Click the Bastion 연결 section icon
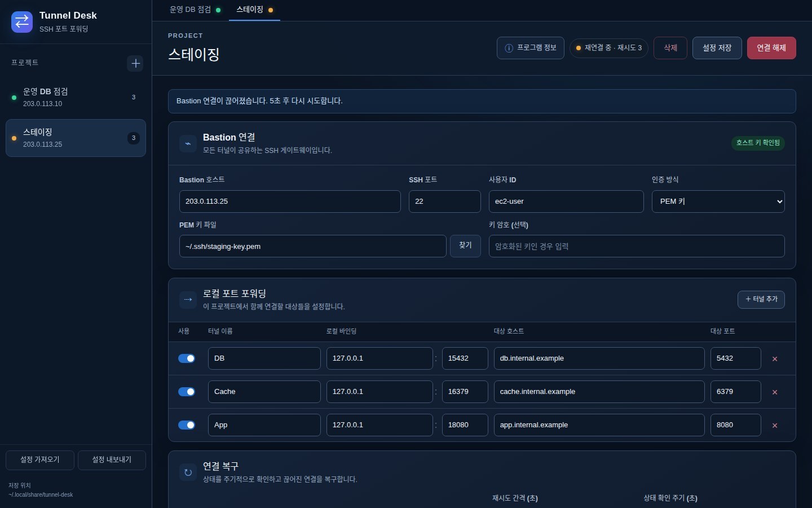This screenshot has width=812, height=508. pos(188,143)
